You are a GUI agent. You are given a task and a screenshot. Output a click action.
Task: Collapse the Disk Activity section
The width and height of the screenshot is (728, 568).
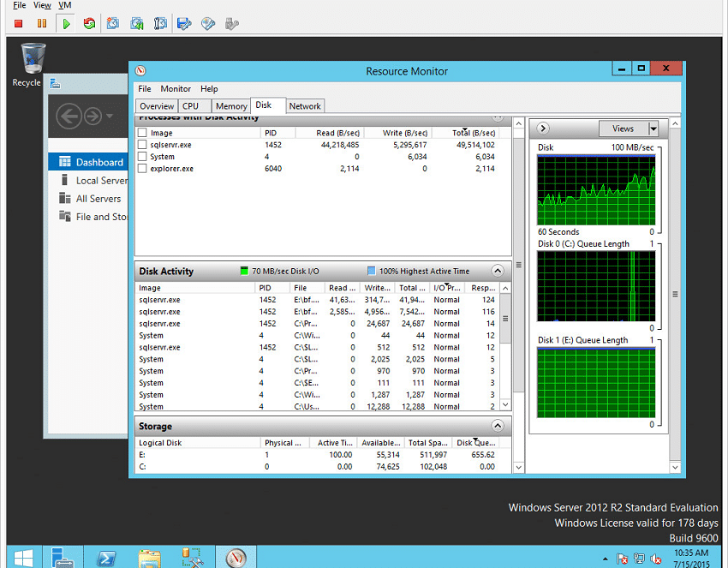click(498, 271)
